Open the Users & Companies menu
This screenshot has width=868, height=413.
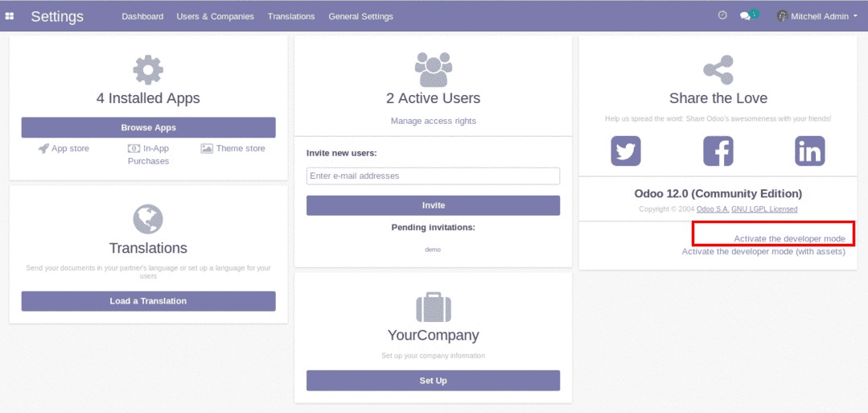click(x=216, y=16)
